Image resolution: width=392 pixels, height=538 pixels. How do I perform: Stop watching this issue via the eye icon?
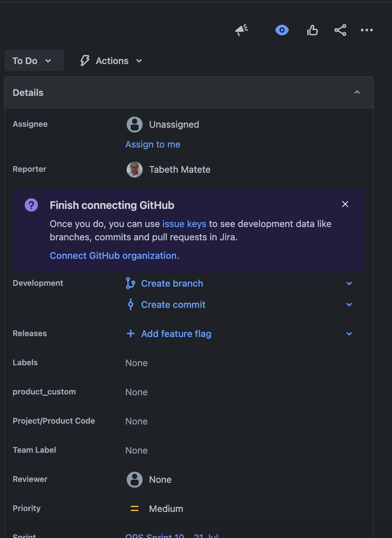pos(282,30)
